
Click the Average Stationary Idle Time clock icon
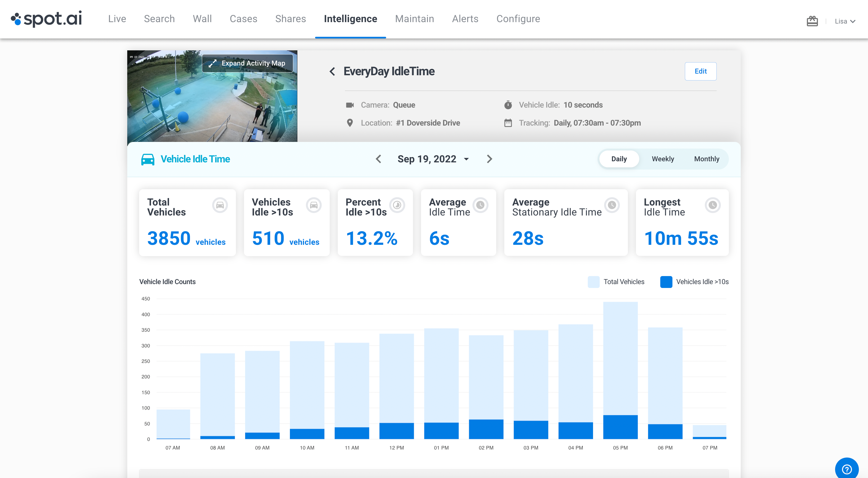pos(612,205)
